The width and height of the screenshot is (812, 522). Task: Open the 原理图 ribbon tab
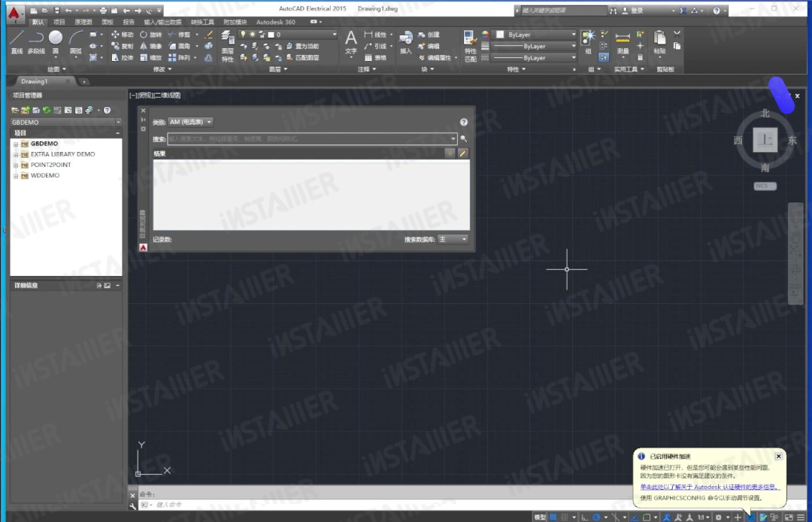point(83,23)
